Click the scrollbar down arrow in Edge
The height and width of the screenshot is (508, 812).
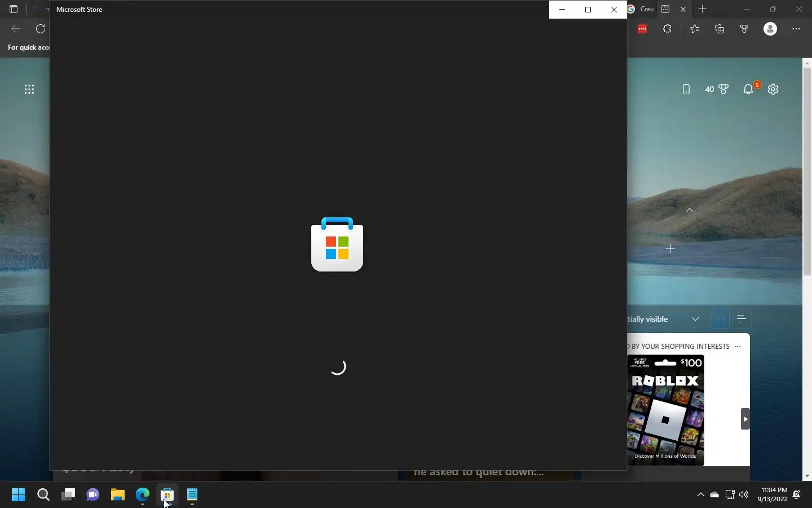tap(807, 476)
